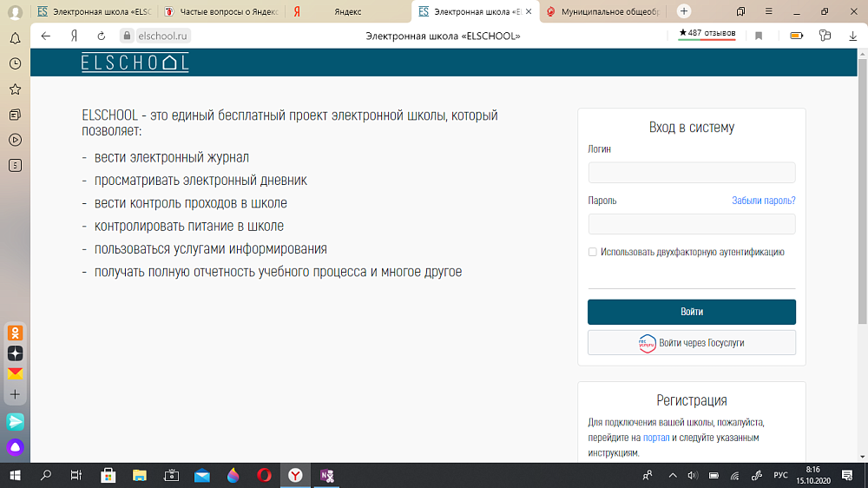Open File Explorer from taskbar
Viewport: 868px width, 488px height.
[140, 475]
